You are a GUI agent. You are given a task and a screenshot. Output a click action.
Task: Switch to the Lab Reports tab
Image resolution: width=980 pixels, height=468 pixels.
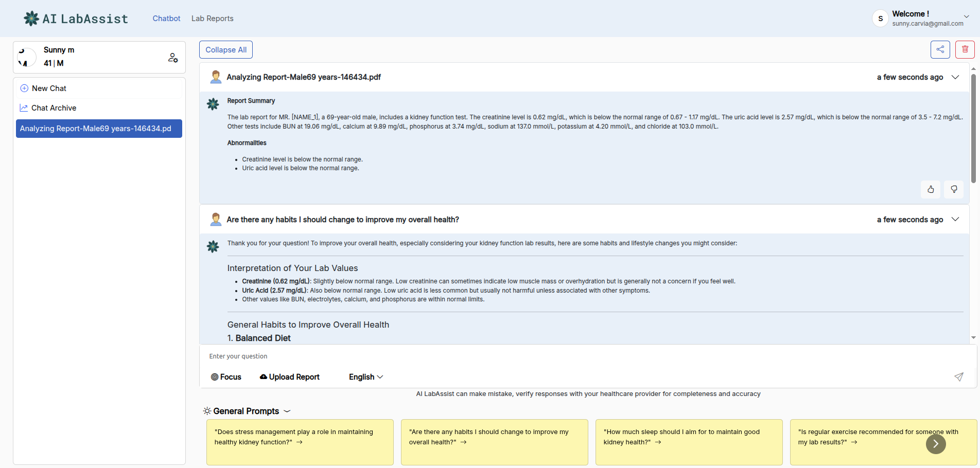(x=212, y=19)
